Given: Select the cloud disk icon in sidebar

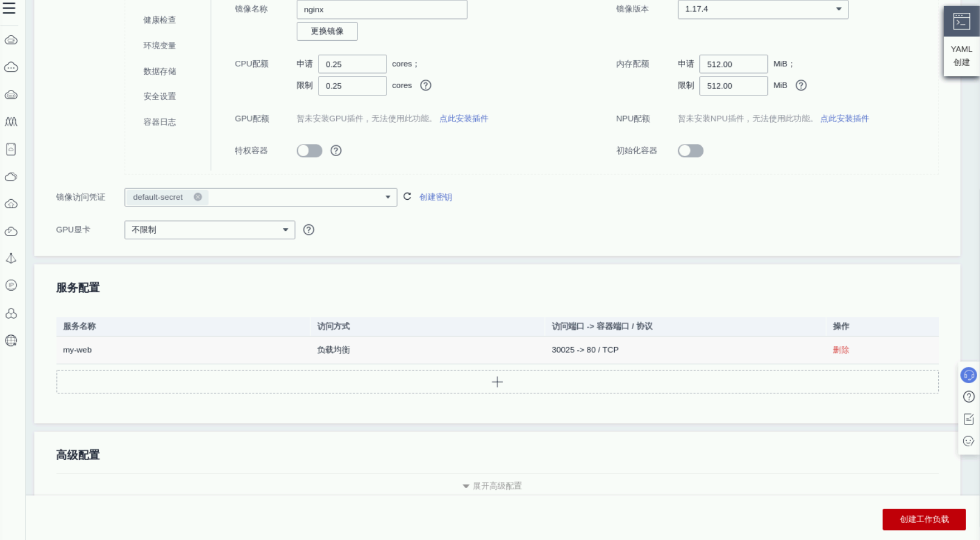Looking at the screenshot, I should point(11,95).
